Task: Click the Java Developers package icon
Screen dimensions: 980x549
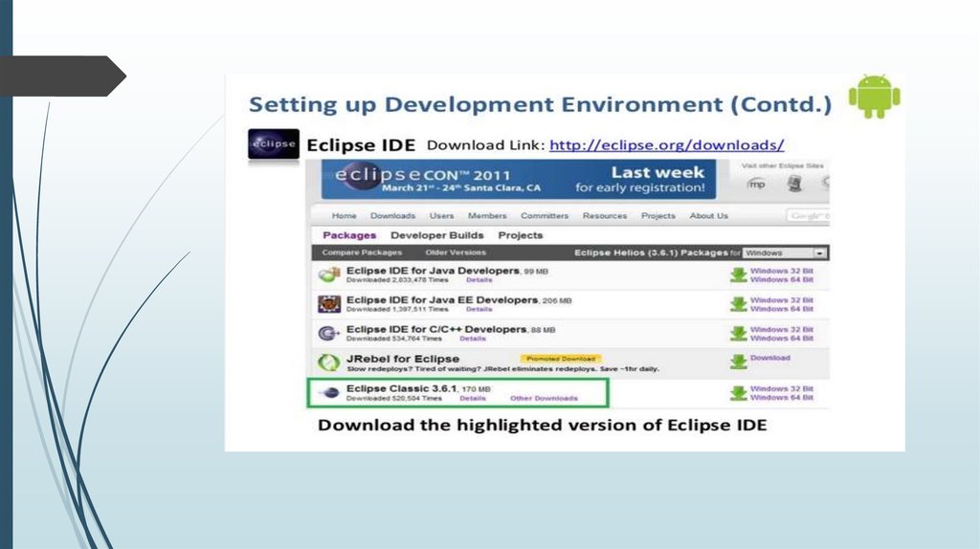Action: coord(329,274)
